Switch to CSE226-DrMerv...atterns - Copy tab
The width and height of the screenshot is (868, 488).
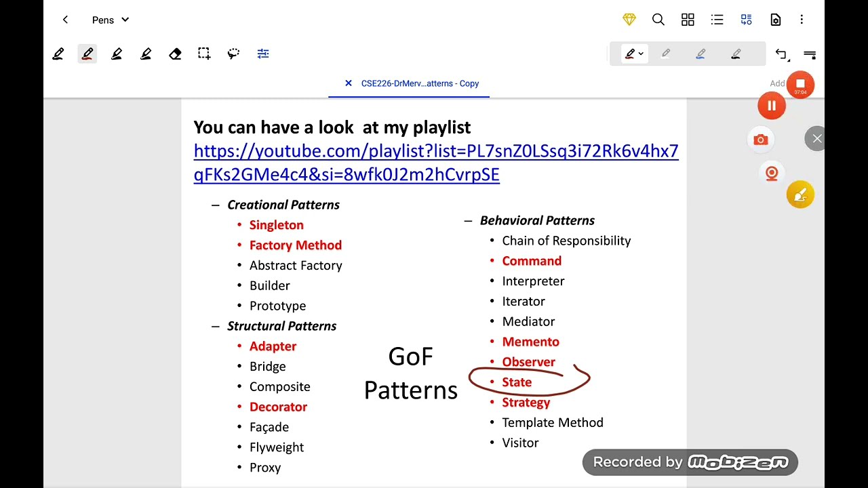[x=420, y=83]
